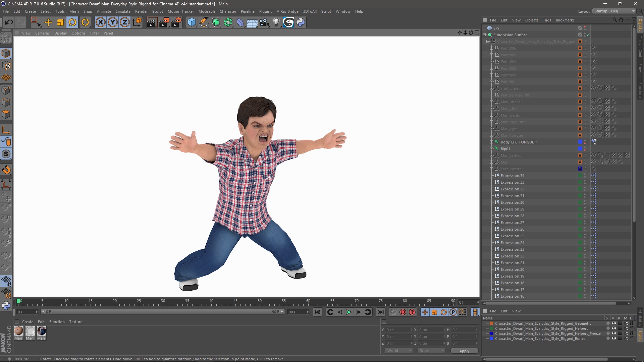The height and width of the screenshot is (362, 644).
Task: Select the Move tool
Action: pos(48,22)
